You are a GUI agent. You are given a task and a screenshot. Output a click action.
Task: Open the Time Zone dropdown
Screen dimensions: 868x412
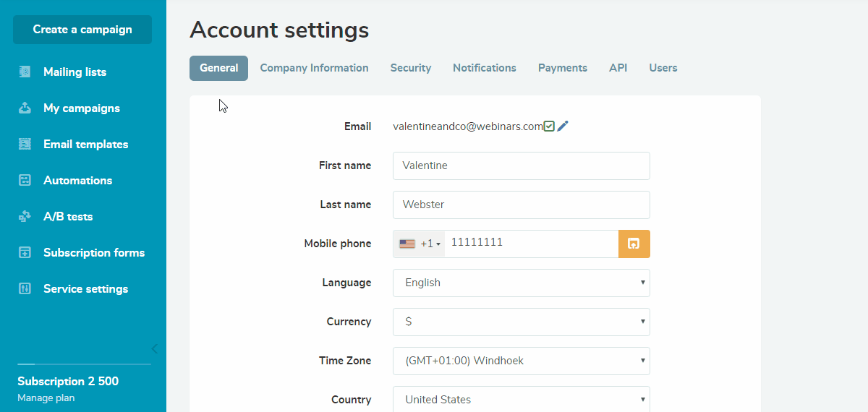(521, 361)
